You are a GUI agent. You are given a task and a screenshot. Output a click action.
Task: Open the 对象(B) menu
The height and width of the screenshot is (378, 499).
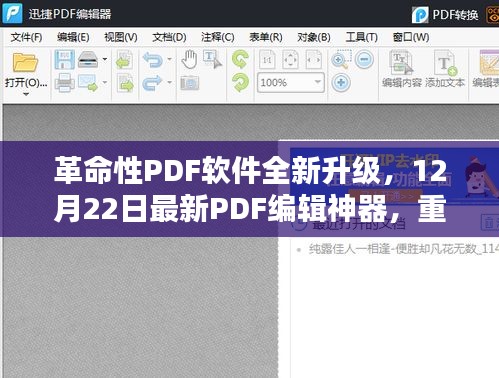point(314,37)
